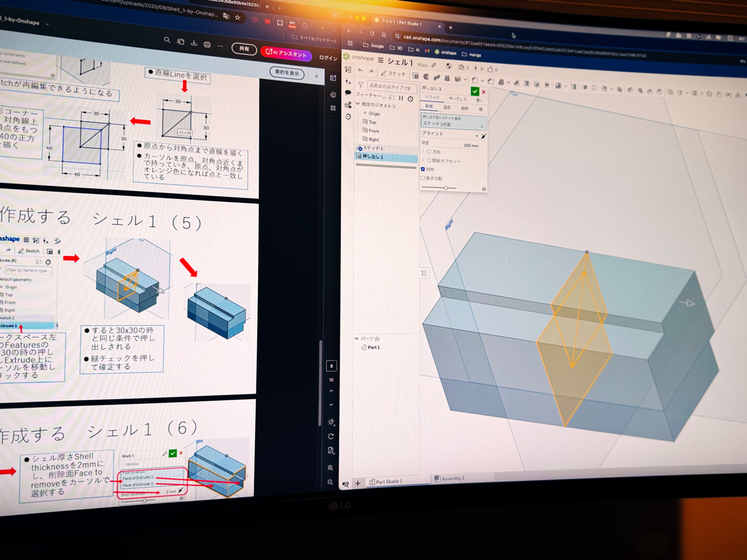
Task: Click the link icon next to Main
Action: tap(433, 65)
